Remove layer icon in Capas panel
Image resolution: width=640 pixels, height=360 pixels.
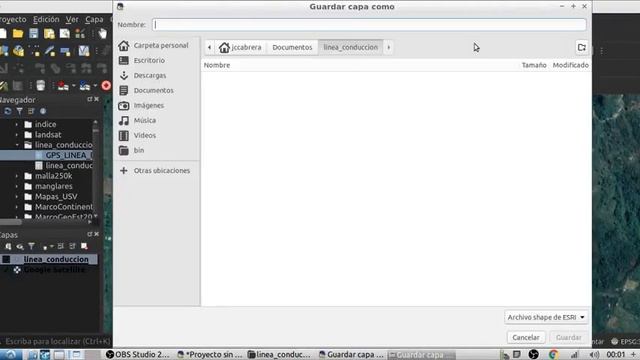coord(84,246)
